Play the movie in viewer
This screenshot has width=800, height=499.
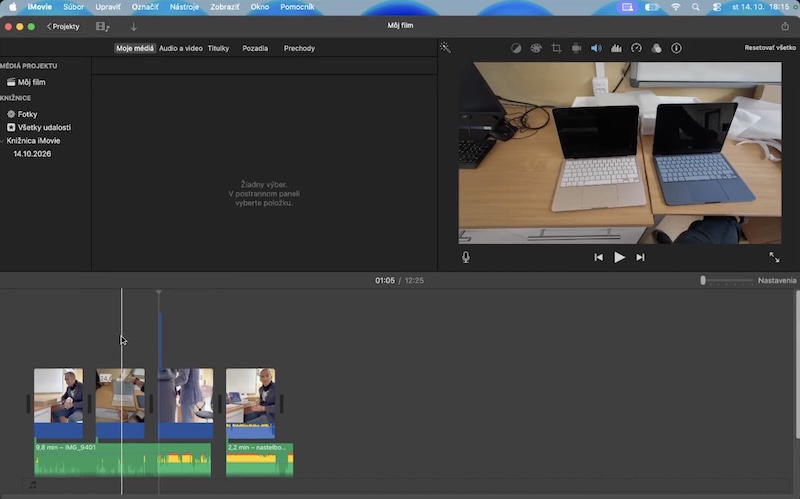tap(619, 257)
